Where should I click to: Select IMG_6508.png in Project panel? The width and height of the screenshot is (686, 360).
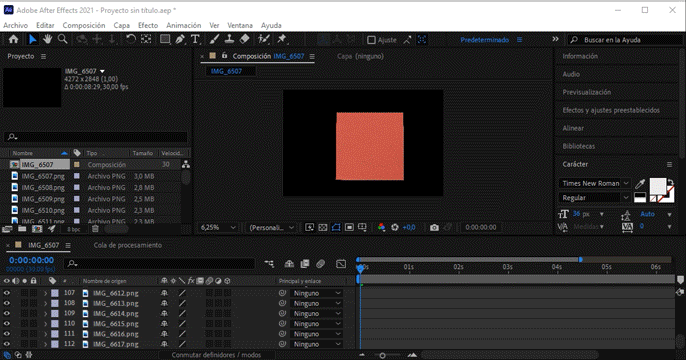pos(43,188)
